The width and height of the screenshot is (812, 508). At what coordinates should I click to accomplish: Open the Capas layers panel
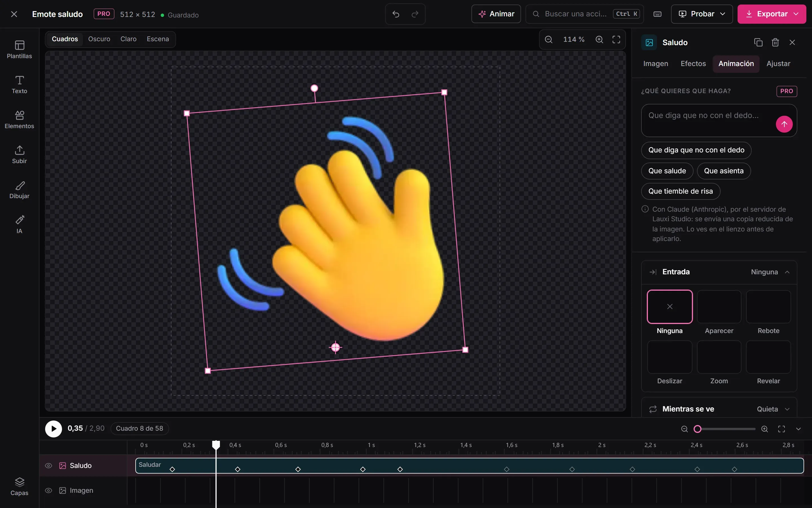tap(19, 486)
